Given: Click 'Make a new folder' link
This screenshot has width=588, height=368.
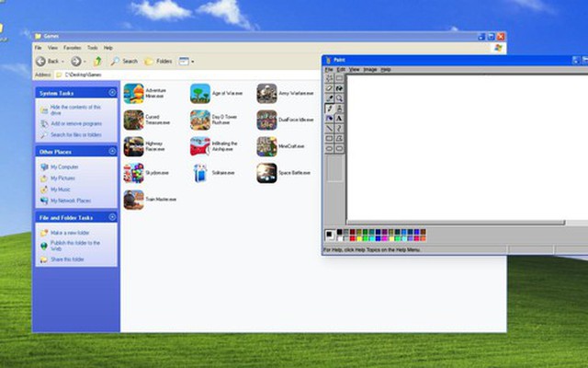Looking at the screenshot, I should click(x=70, y=233).
